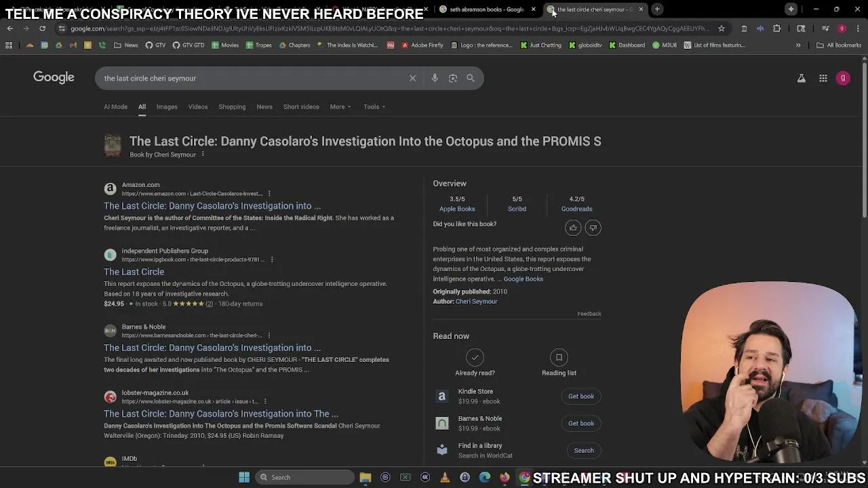Open the Google Books source link
The height and width of the screenshot is (488, 868).
[x=523, y=279]
